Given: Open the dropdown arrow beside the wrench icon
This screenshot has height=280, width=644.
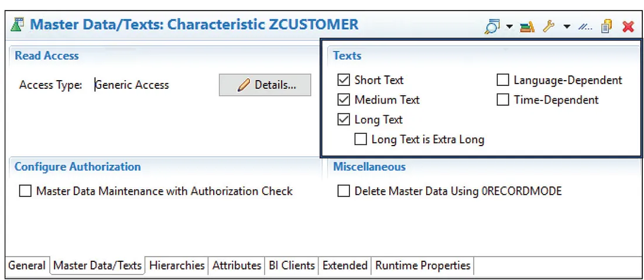Looking at the screenshot, I should pyautogui.click(x=566, y=27).
